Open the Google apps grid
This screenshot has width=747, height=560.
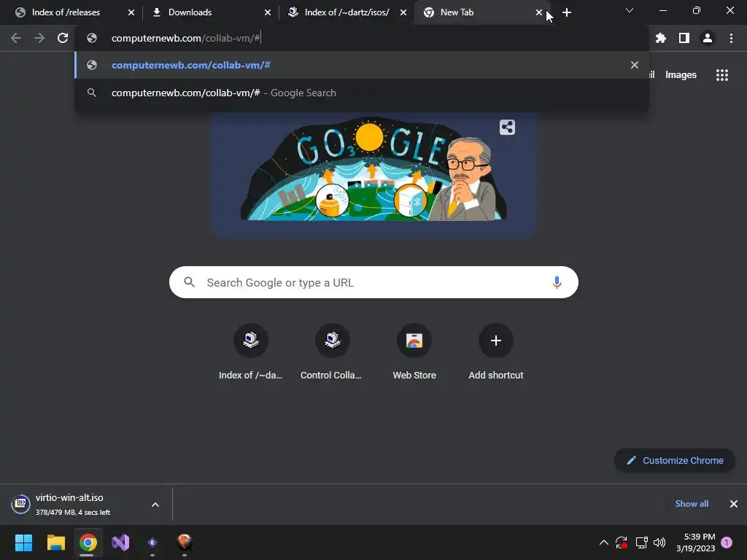click(721, 75)
